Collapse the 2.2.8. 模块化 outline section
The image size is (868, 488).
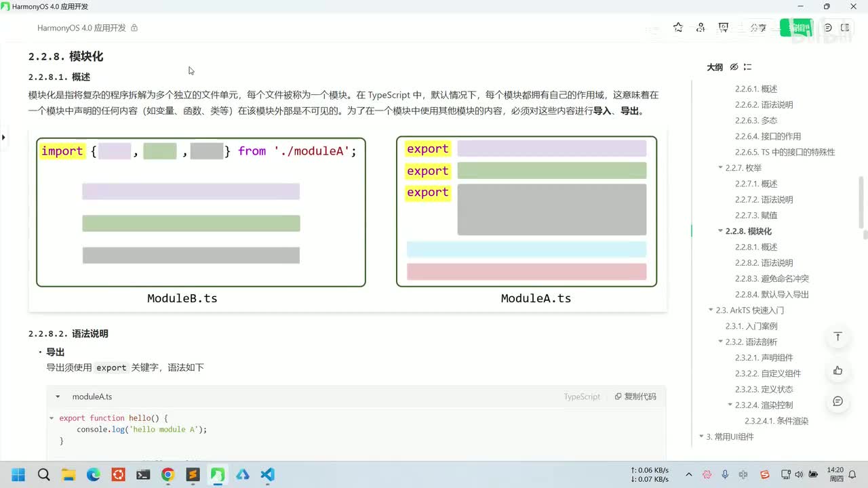[x=720, y=231]
